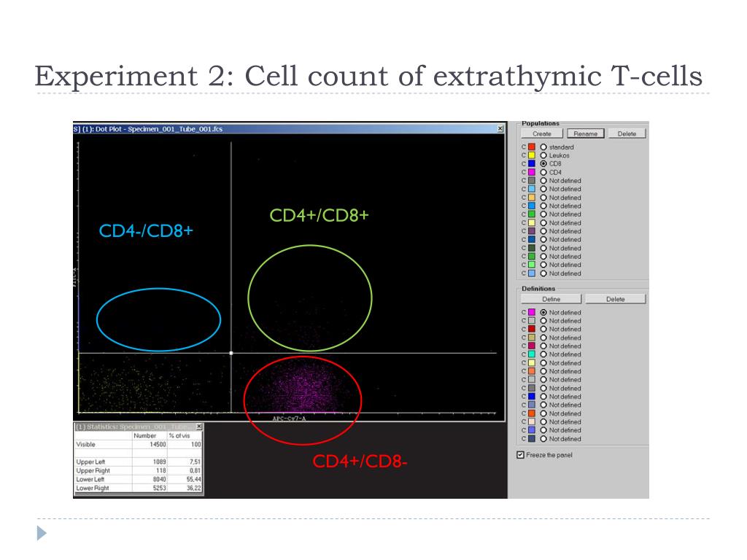Click the % of vis column header

click(x=179, y=436)
